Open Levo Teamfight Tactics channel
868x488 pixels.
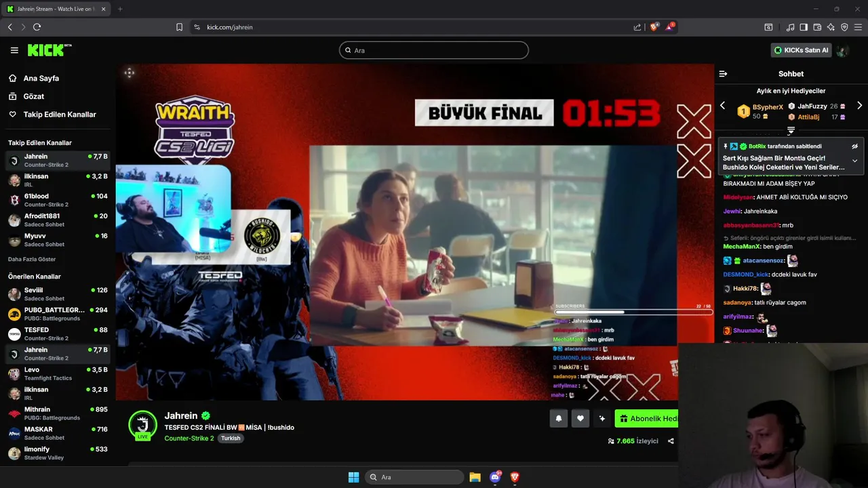(x=58, y=374)
